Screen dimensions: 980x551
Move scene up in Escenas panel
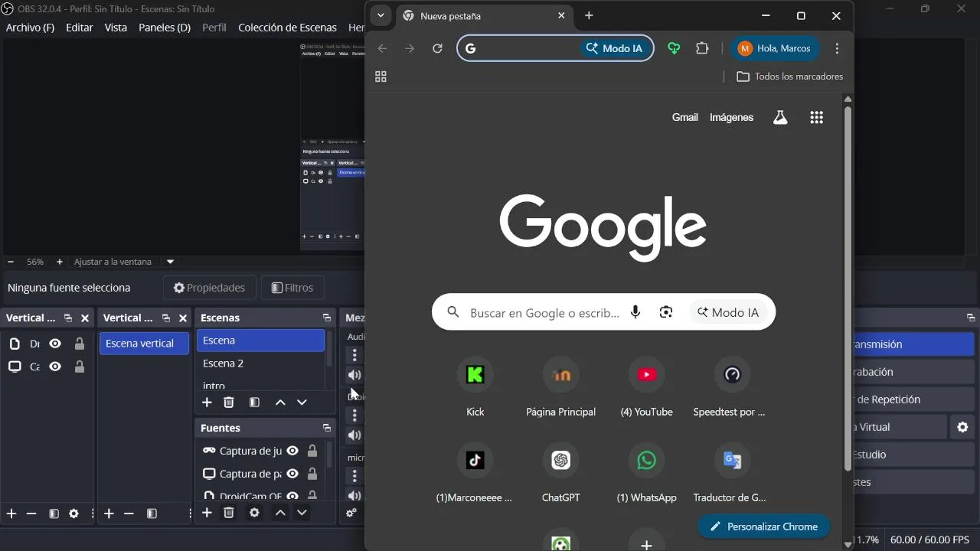[280, 403]
